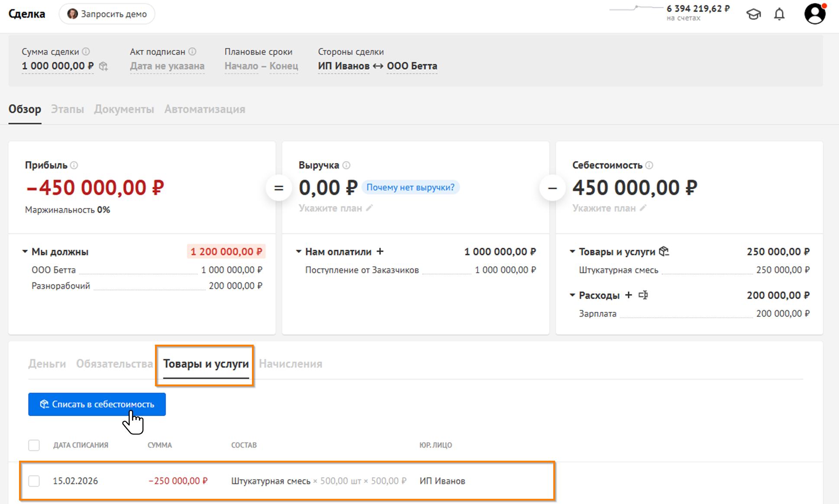The image size is (839, 504).
Task: Click Дата не указана field
Action: 167,66
